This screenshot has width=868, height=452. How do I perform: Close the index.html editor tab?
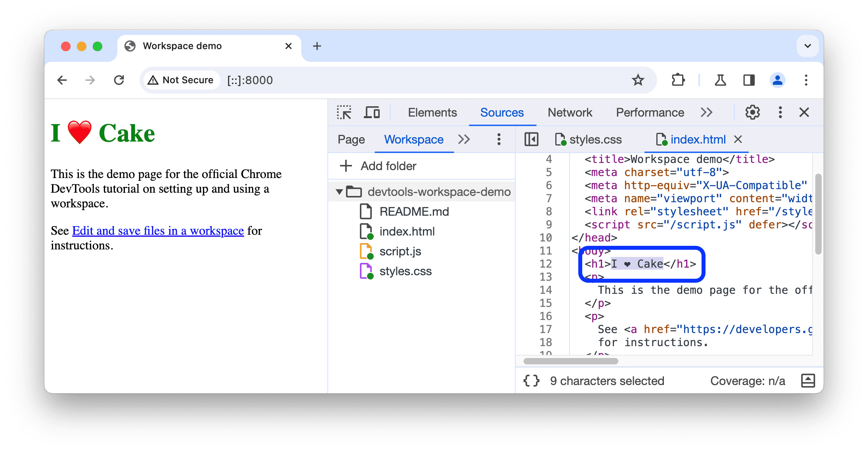point(741,139)
